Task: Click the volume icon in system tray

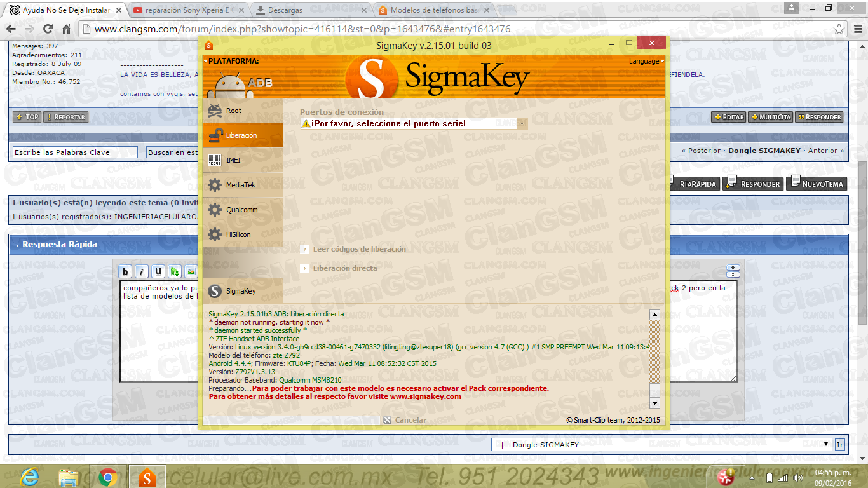Action: [798, 477]
